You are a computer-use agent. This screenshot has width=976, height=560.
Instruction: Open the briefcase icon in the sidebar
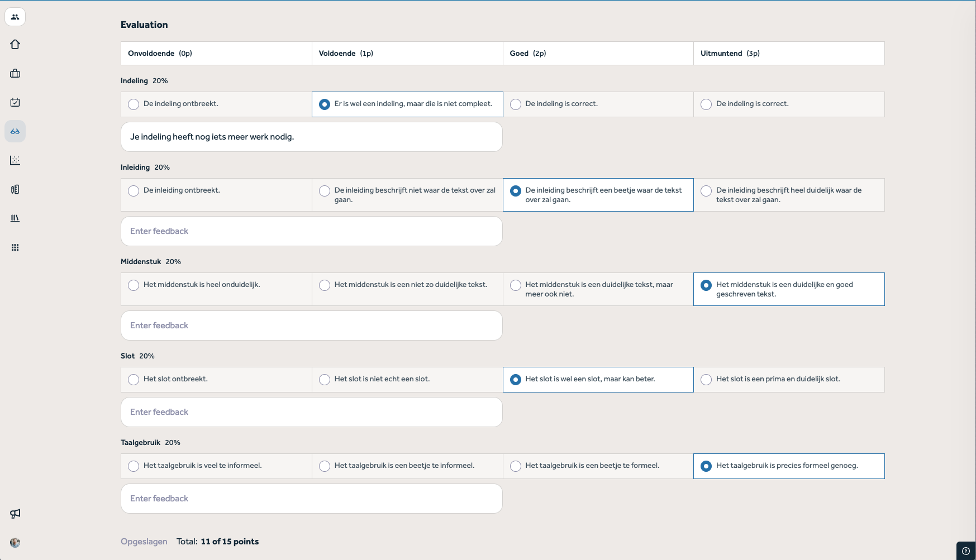click(15, 73)
